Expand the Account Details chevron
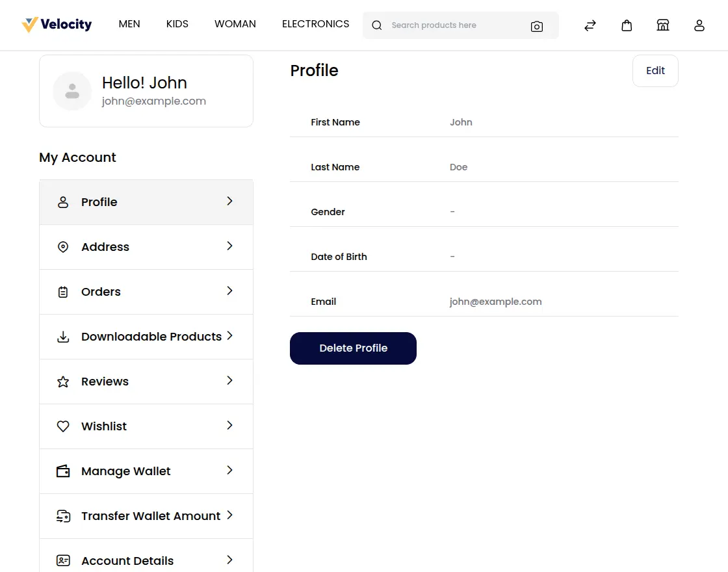728x572 pixels. click(229, 560)
